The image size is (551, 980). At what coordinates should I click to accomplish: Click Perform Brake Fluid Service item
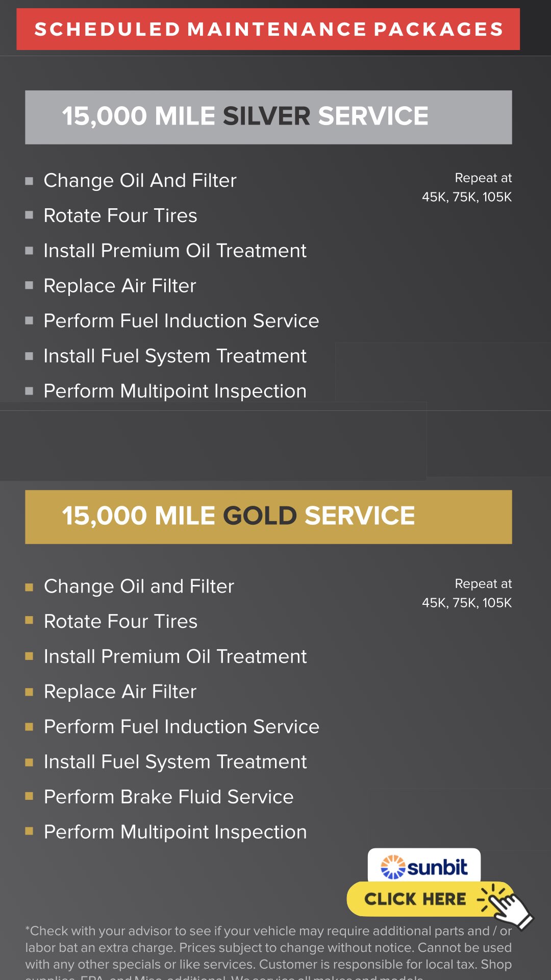pyautogui.click(x=168, y=797)
